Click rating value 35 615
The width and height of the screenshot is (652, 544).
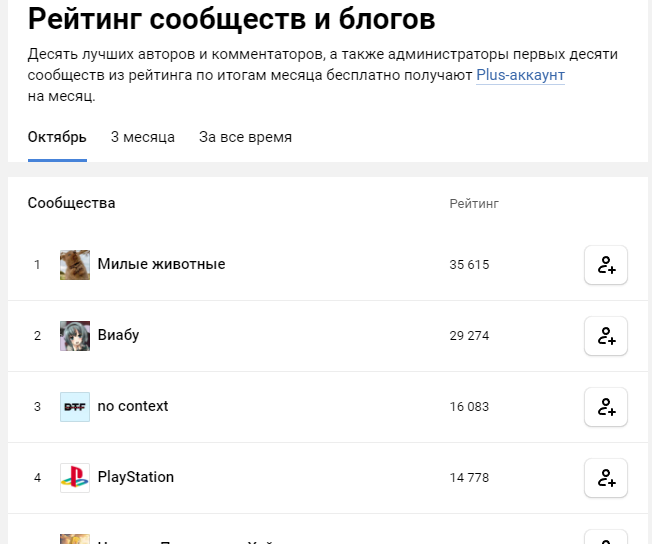click(x=469, y=265)
